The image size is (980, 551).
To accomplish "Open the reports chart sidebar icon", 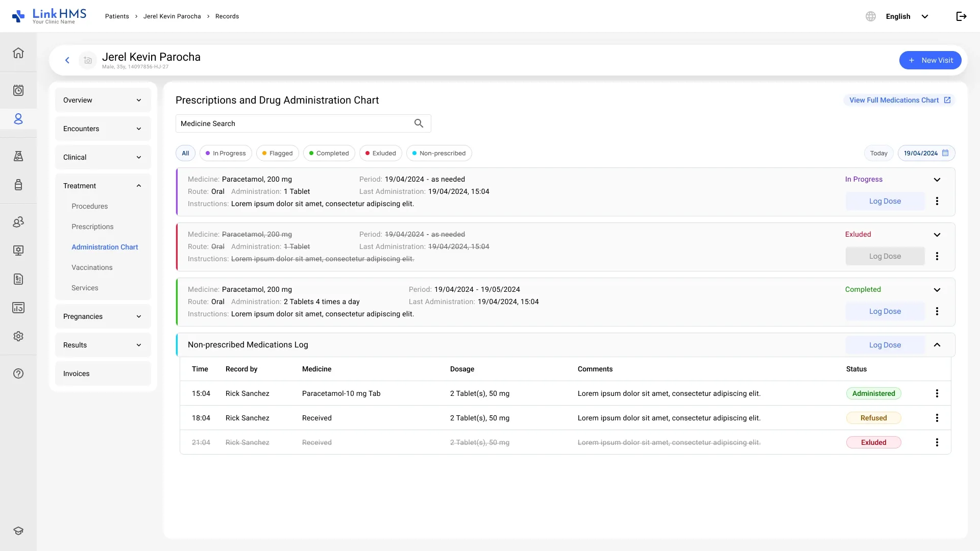I will (x=18, y=308).
